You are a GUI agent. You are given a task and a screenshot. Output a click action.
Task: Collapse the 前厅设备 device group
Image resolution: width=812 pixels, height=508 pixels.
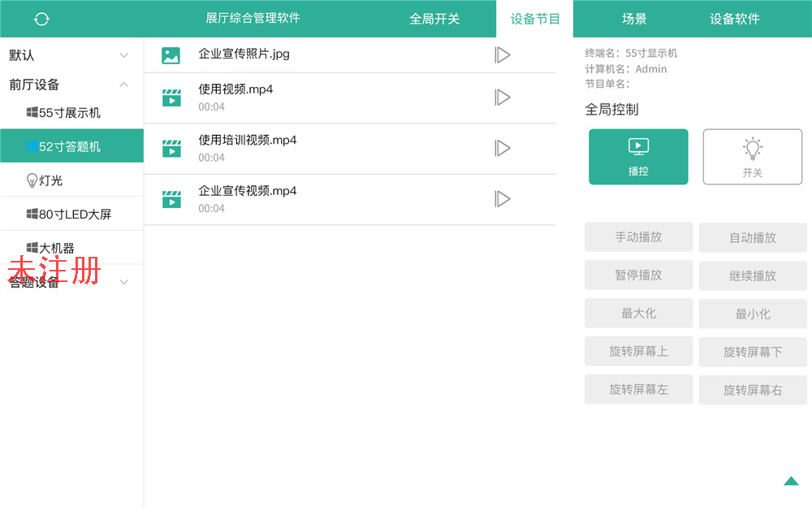tap(123, 84)
